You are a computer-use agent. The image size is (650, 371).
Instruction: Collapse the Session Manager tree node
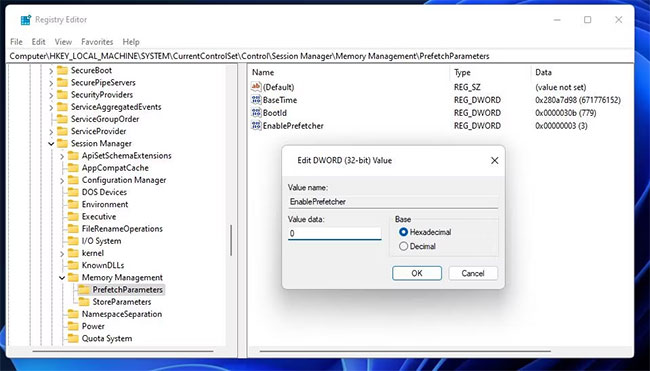tap(51, 144)
